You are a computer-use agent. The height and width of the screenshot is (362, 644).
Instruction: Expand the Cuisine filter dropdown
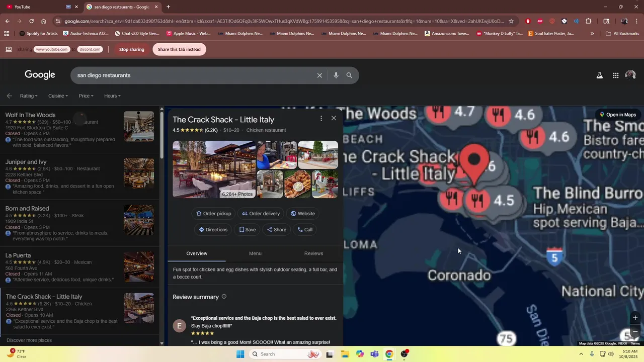tap(58, 96)
